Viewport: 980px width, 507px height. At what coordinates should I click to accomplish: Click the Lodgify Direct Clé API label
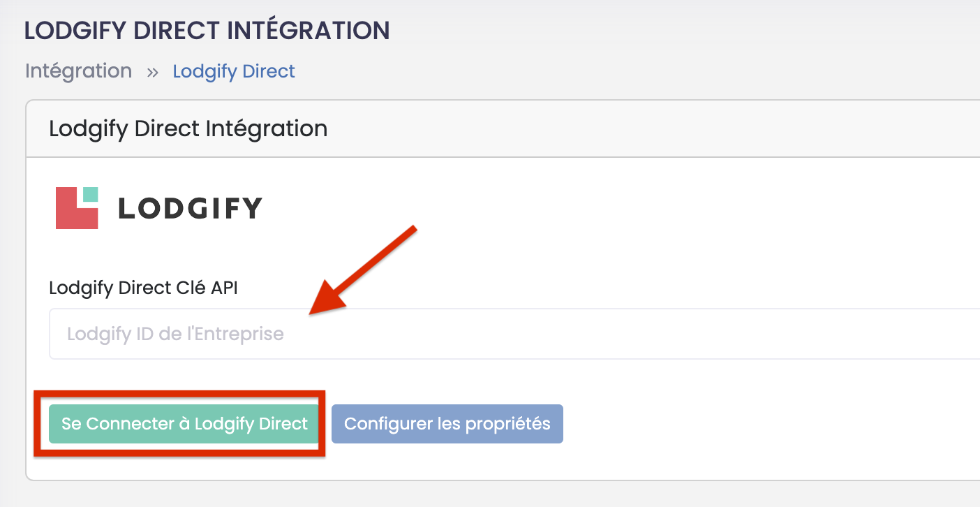click(143, 288)
